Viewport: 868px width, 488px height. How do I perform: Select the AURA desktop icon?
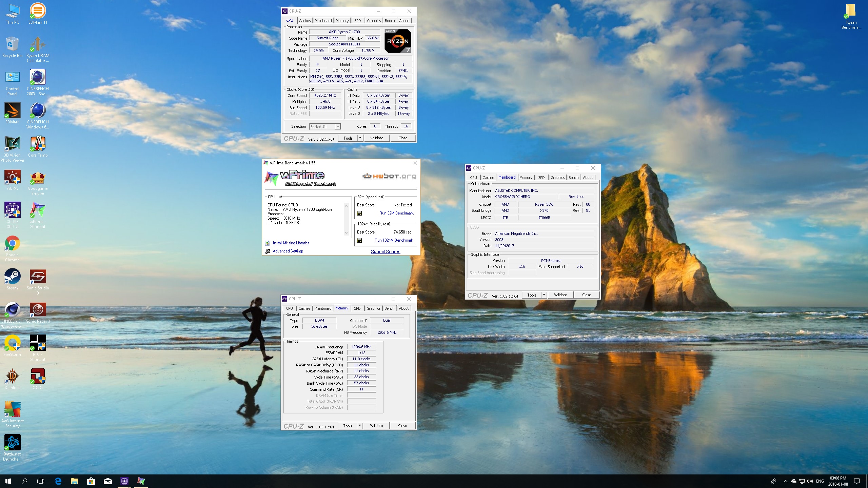[x=12, y=180]
